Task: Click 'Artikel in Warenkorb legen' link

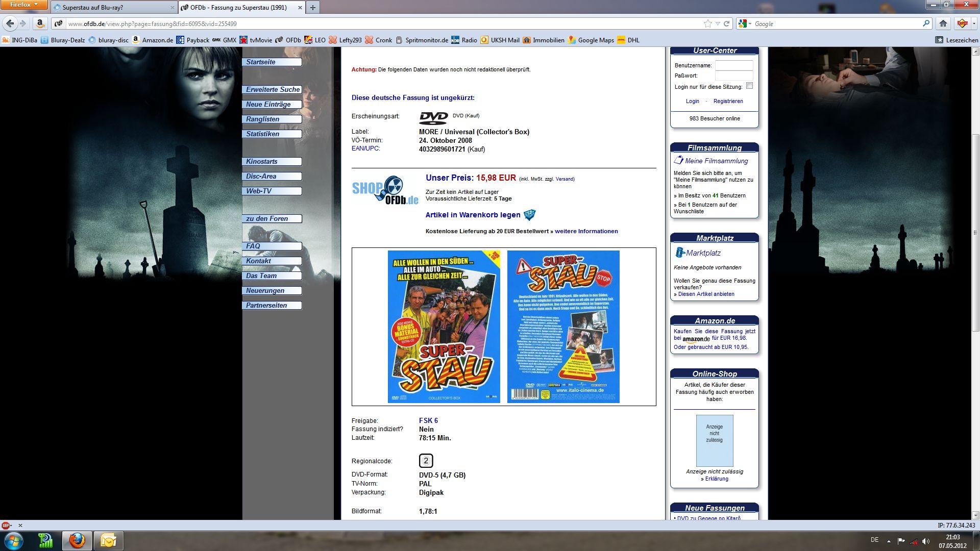Action: (473, 215)
